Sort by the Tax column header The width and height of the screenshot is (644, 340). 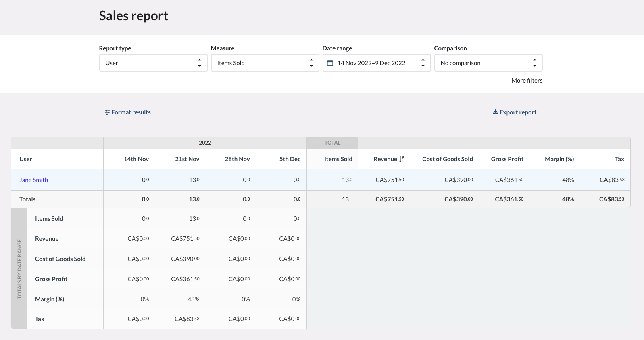coord(619,159)
